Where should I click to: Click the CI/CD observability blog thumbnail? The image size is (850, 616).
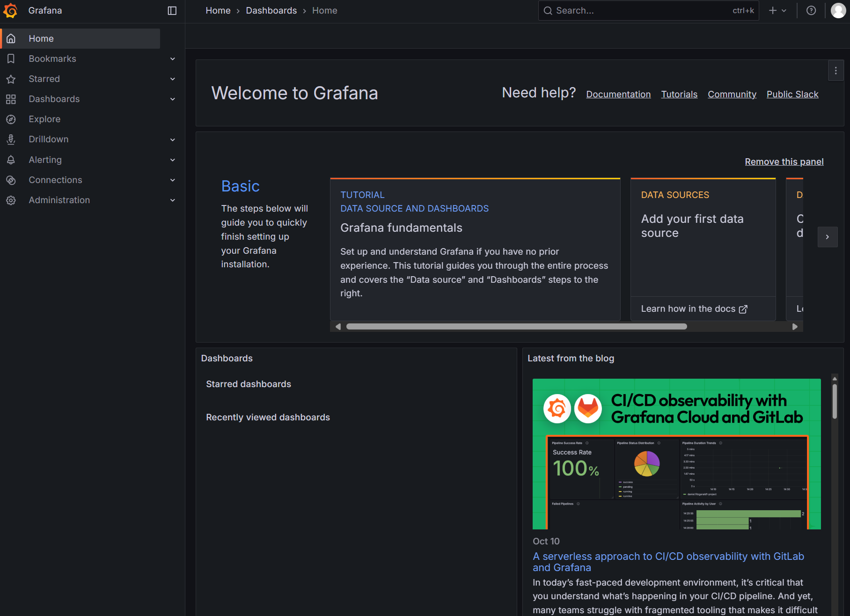(x=676, y=454)
